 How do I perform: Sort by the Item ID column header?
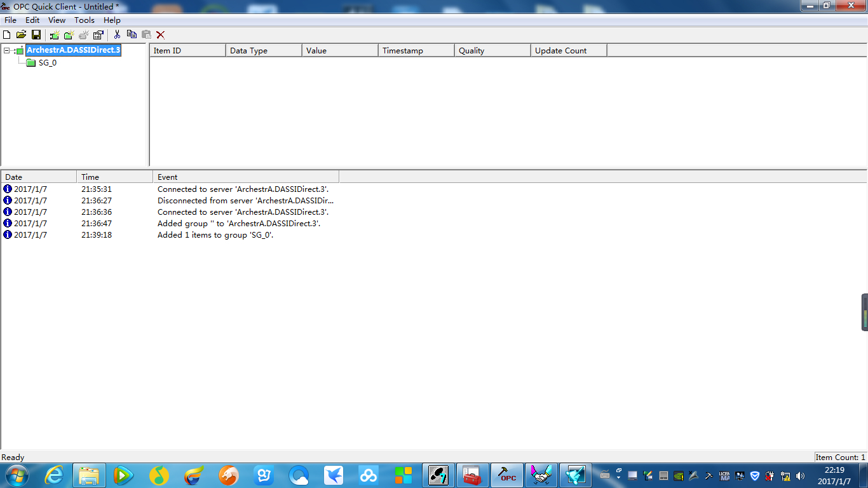[187, 51]
